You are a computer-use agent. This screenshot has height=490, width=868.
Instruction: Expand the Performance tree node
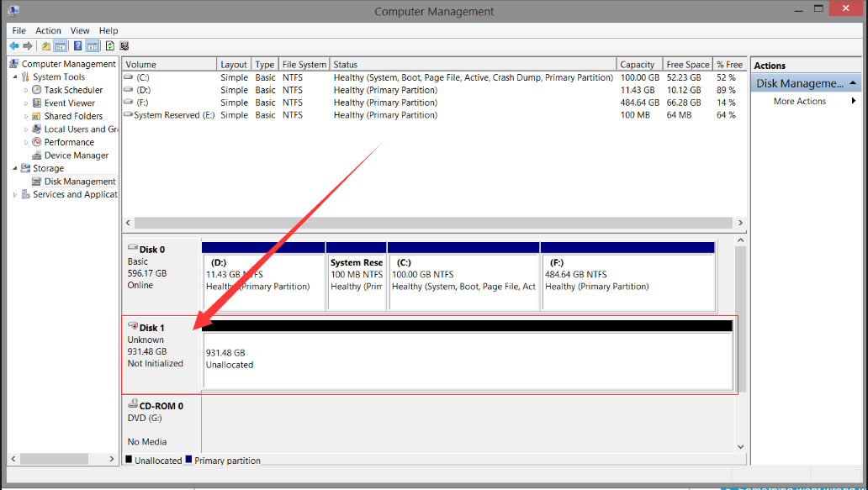tap(26, 142)
